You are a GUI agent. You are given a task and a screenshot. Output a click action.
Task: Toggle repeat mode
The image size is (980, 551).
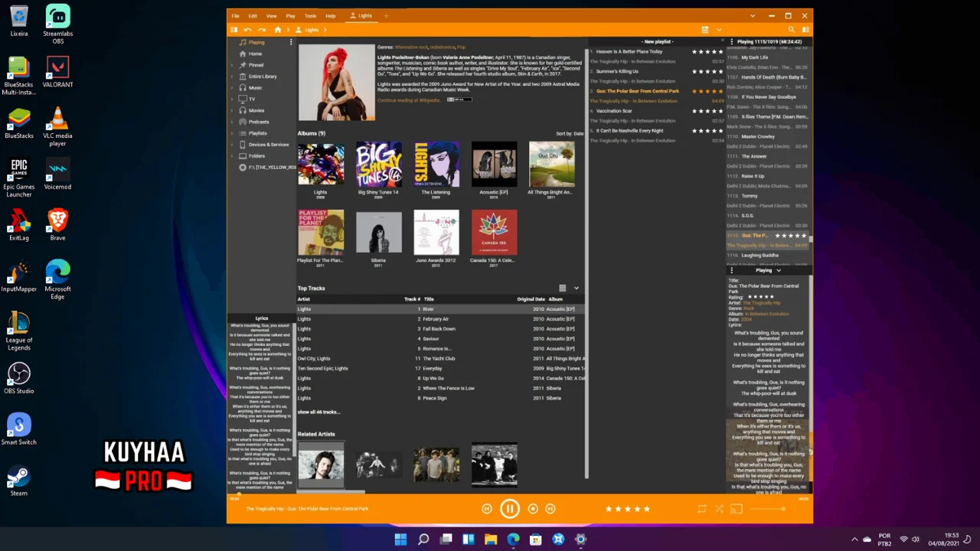pyautogui.click(x=701, y=509)
